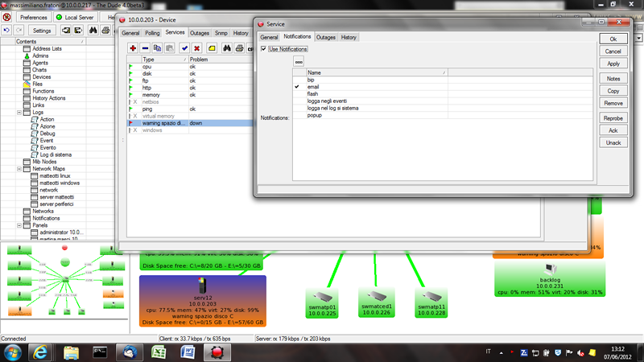Viewport: 644px width, 362px height.
Task: Collapse the Logs tree node
Action: 19,113
